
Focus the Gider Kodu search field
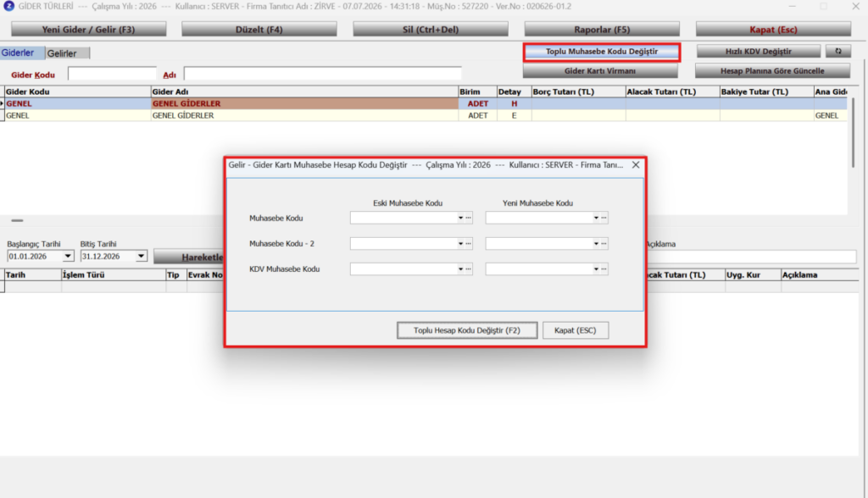pos(113,75)
